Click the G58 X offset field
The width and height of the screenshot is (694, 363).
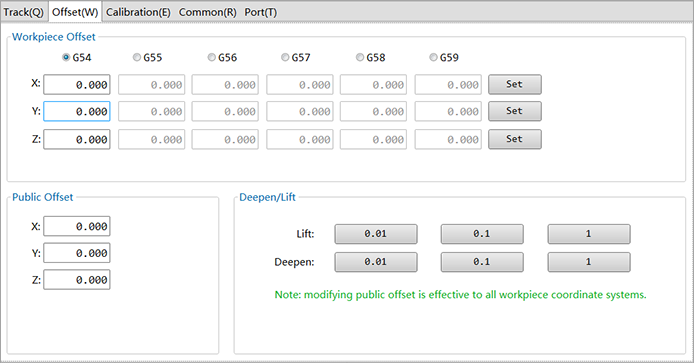point(373,85)
